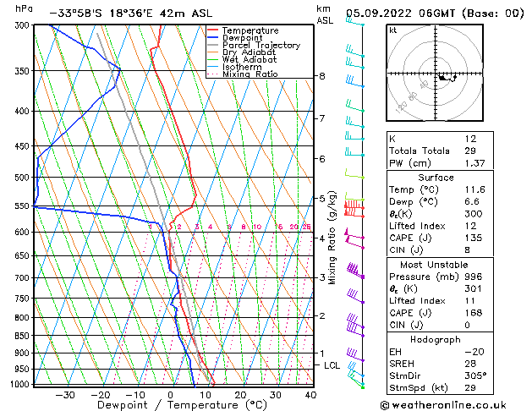This screenshot has height=411, width=532.
Task: Click the surface Temp value 11.6
Action: click(474, 189)
